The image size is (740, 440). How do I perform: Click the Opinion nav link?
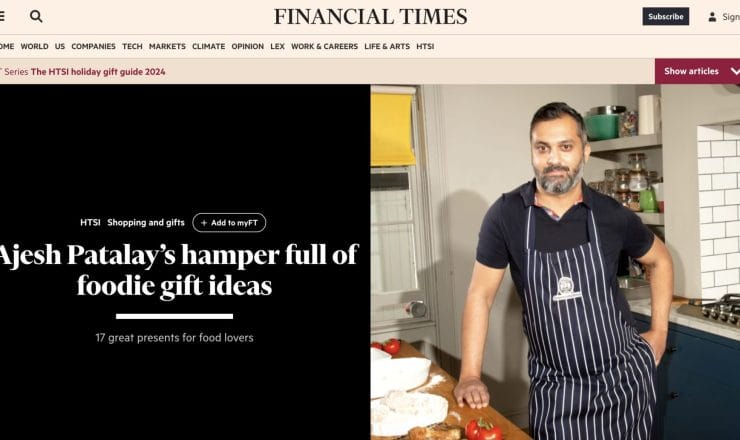tap(247, 46)
